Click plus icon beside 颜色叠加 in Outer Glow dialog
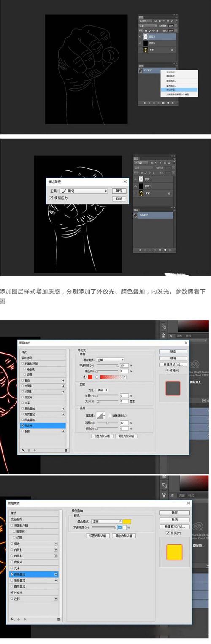This screenshot has width=211, height=644. coord(63,408)
